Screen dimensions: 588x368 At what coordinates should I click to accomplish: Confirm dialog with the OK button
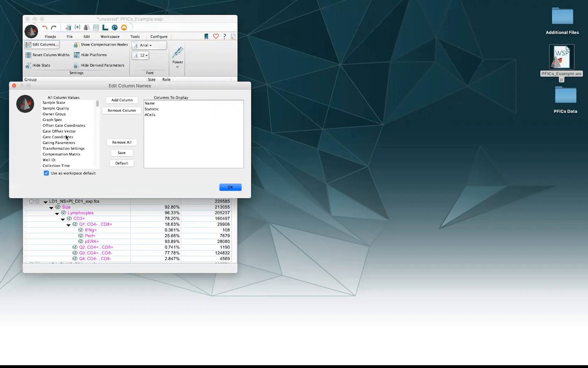[230, 187]
